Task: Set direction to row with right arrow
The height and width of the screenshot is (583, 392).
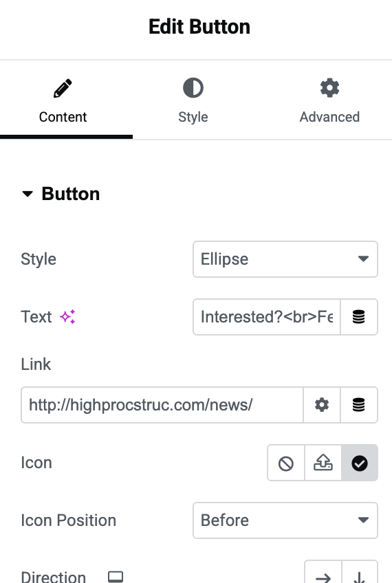Action: [323, 573]
